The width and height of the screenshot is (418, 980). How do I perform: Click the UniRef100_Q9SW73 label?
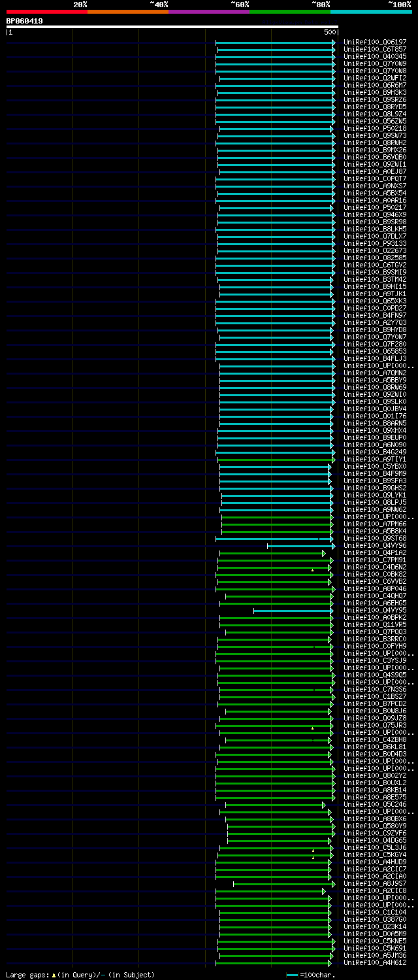pos(375,135)
